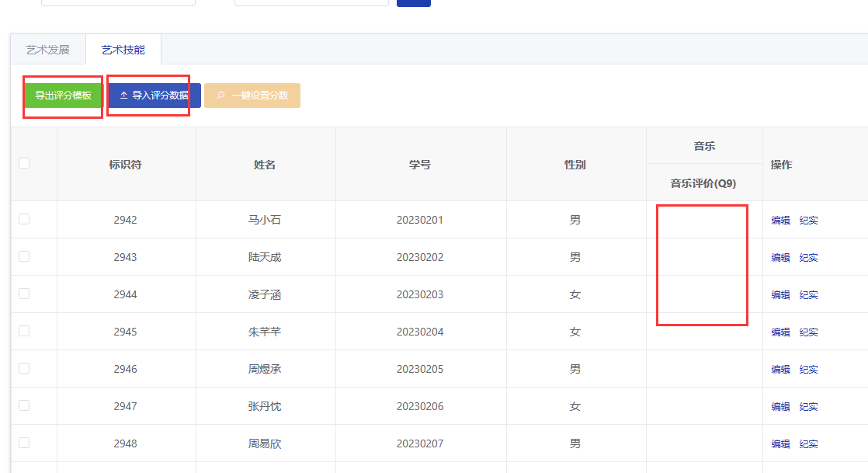Click the name 凌子涵
This screenshot has width=868, height=473.
[265, 294]
